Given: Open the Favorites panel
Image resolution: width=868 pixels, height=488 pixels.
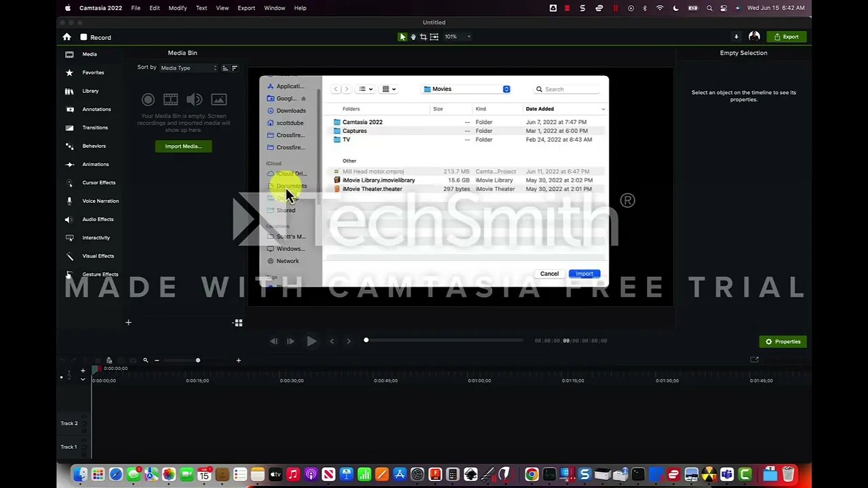Looking at the screenshot, I should [x=85, y=73].
